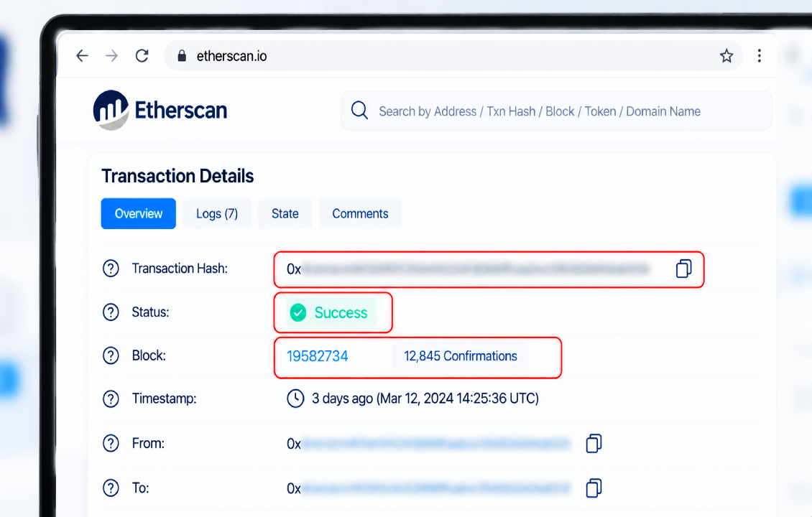The image size is (812, 517).
Task: Click the padlock site security icon
Action: 182,55
